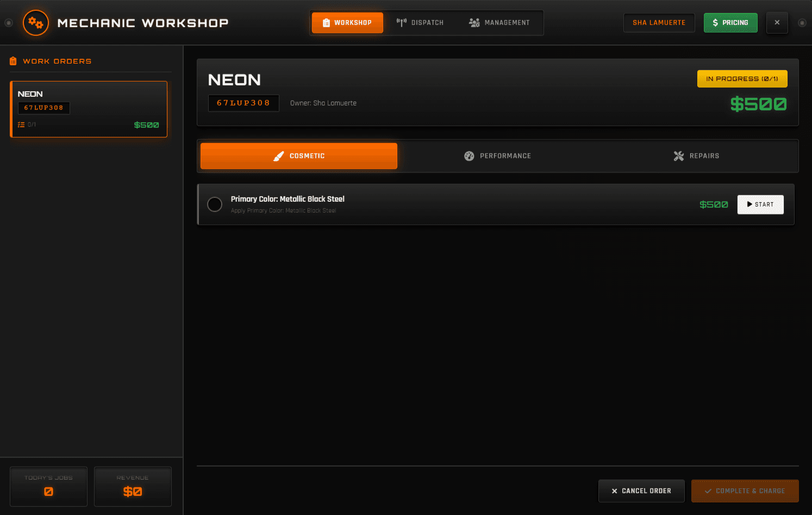
Task: Click the gauge icon for Performance
Action: click(x=469, y=156)
